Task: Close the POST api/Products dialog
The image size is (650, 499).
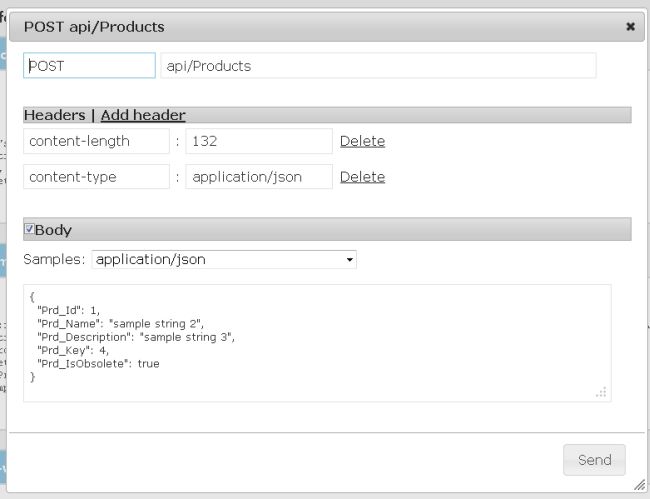Action: tap(630, 27)
